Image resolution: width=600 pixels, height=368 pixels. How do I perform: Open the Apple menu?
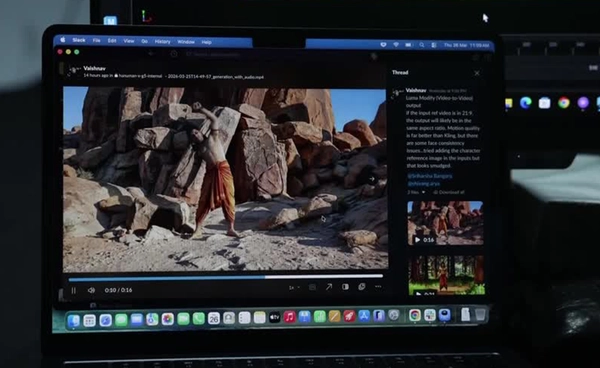click(x=62, y=39)
